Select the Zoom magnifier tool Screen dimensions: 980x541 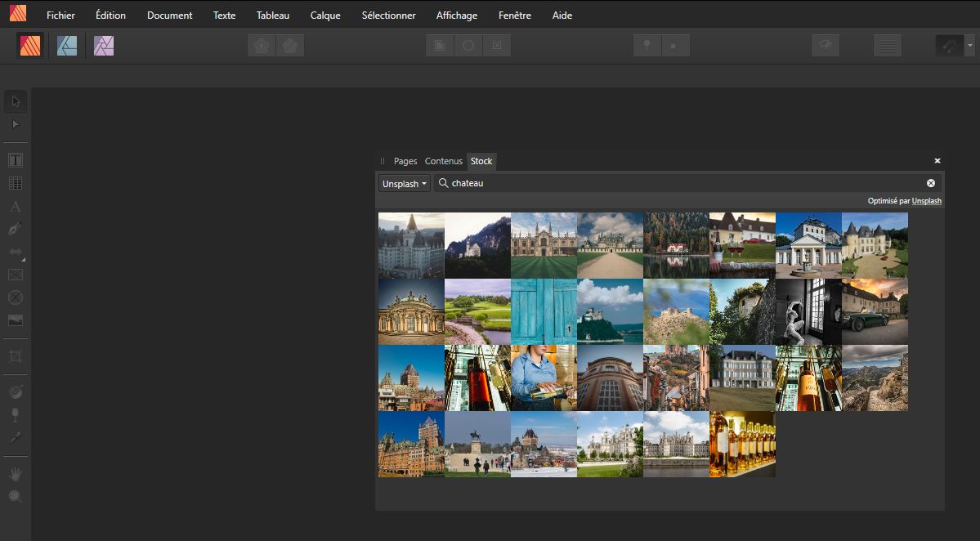click(16, 496)
